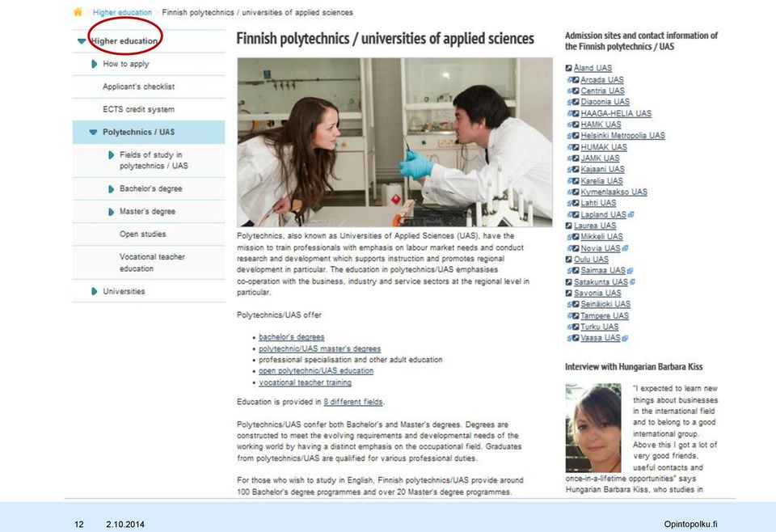Expand the Bachelor's degree sidebar arrow
This screenshot has height=532, width=776.
111,189
